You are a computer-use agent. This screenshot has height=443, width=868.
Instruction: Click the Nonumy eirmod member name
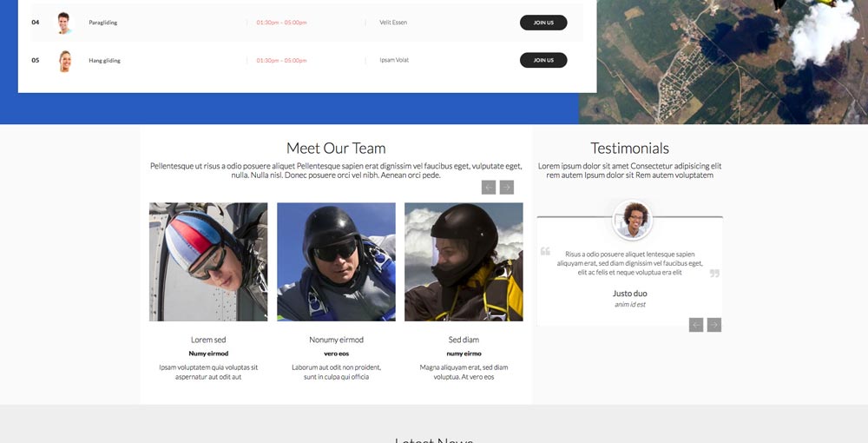point(336,340)
